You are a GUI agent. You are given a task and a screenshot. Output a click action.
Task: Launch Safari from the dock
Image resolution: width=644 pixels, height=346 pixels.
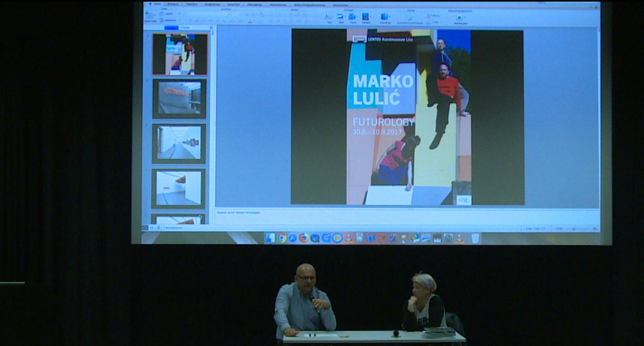click(x=292, y=238)
